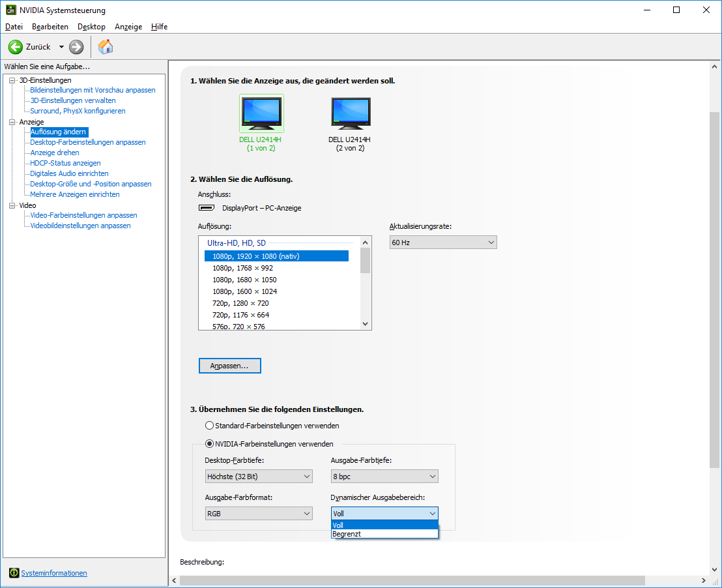Open Digitales Audio einrichten
This screenshot has width=722, height=588.
pos(69,173)
